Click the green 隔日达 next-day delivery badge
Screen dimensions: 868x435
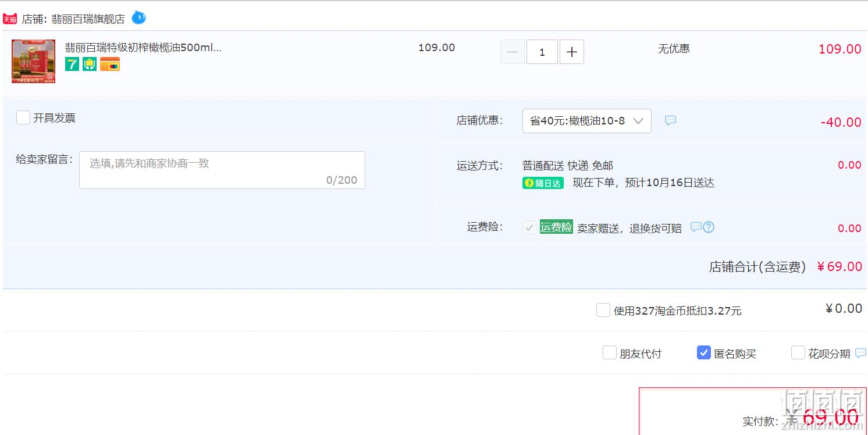543,183
